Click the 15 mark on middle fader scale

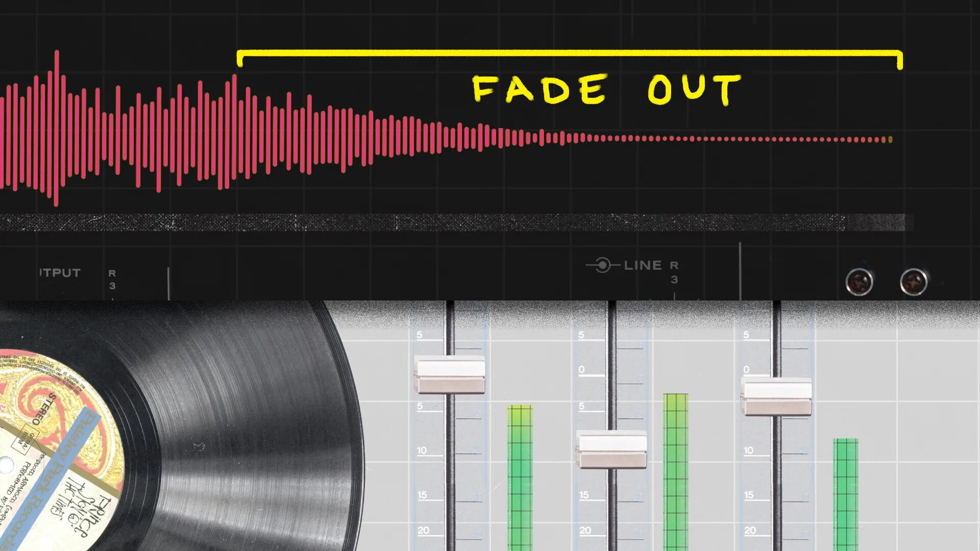(584, 495)
